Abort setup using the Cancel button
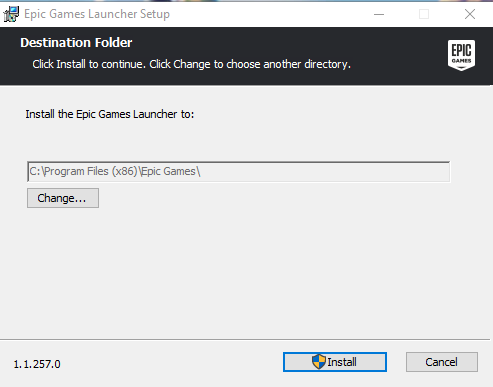The image size is (493, 387). tap(442, 362)
